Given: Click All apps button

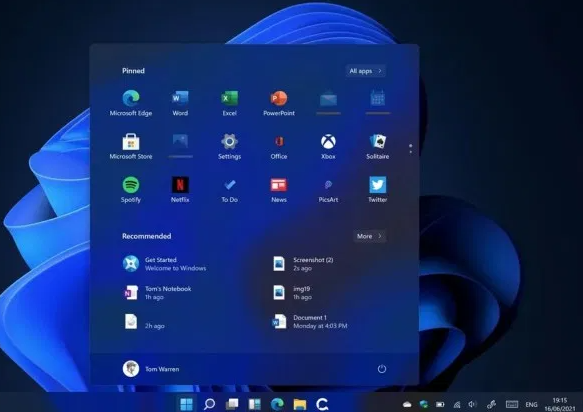Looking at the screenshot, I should click(x=365, y=71).
